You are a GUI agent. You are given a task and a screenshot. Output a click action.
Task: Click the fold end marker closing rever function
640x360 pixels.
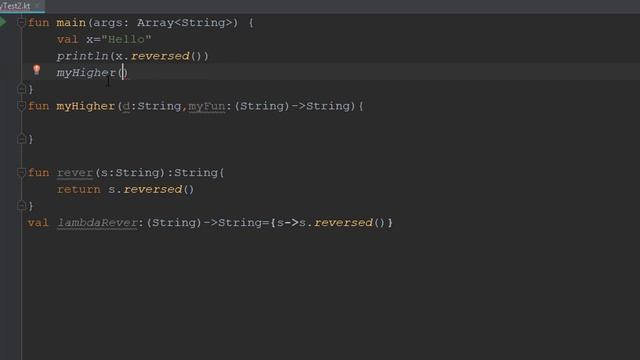pyautogui.click(x=22, y=205)
